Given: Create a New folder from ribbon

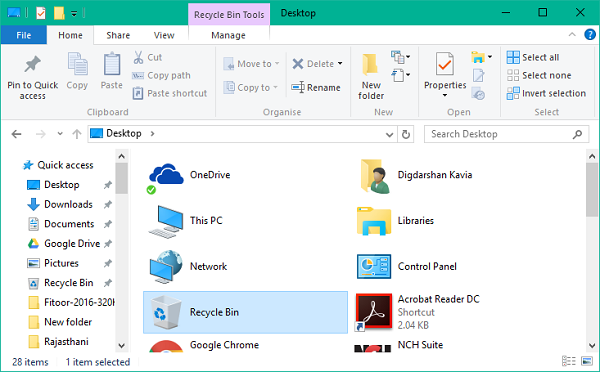Looking at the screenshot, I should pos(371,77).
